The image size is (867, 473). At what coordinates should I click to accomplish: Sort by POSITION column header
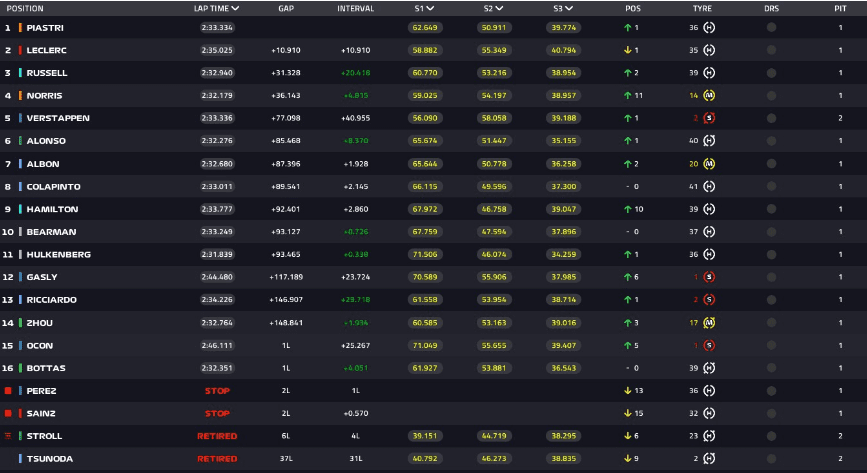pos(25,8)
